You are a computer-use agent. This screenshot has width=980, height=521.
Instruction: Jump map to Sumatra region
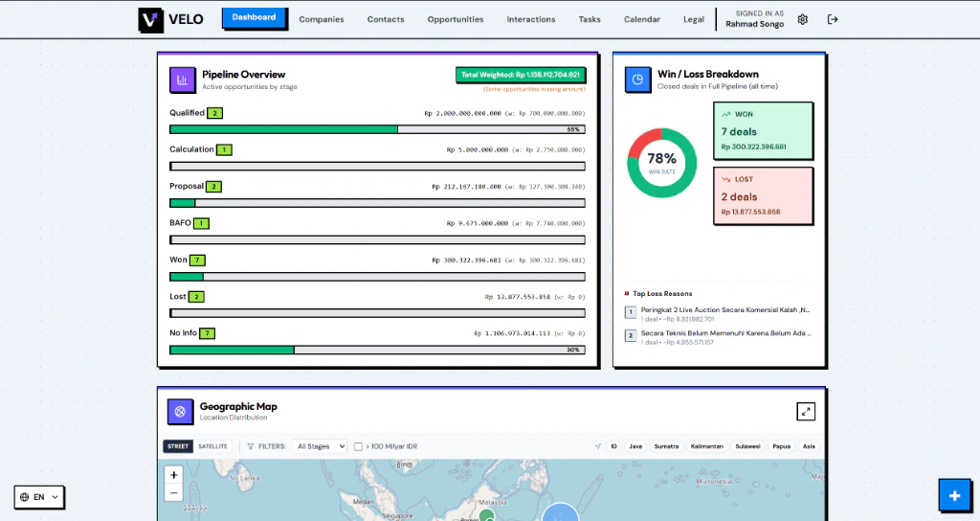pos(666,446)
